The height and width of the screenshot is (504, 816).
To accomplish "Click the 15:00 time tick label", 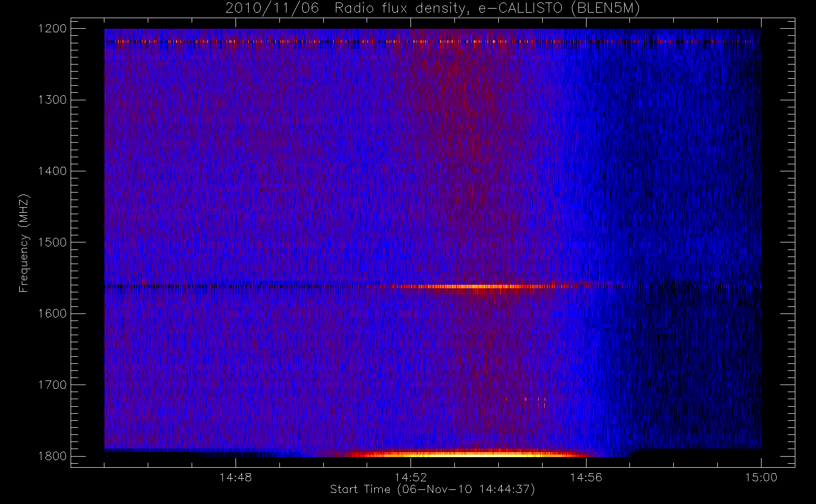I will coord(761,477).
